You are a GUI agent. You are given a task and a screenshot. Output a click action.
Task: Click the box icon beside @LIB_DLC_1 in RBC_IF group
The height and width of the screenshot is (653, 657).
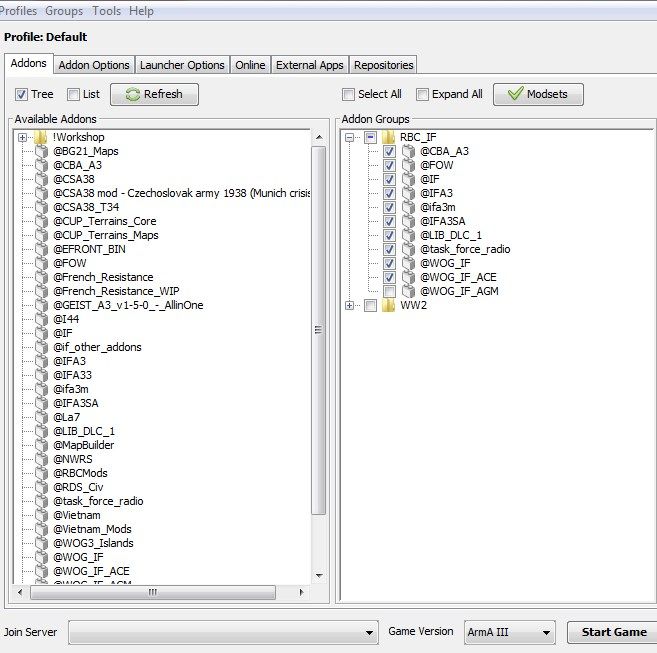click(x=409, y=235)
